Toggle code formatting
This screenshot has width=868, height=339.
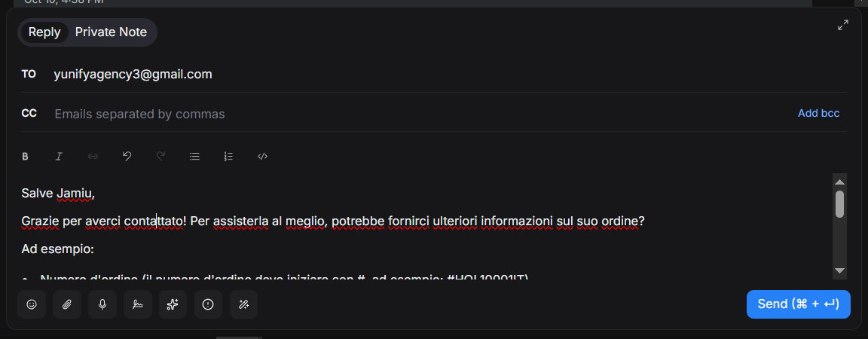263,157
